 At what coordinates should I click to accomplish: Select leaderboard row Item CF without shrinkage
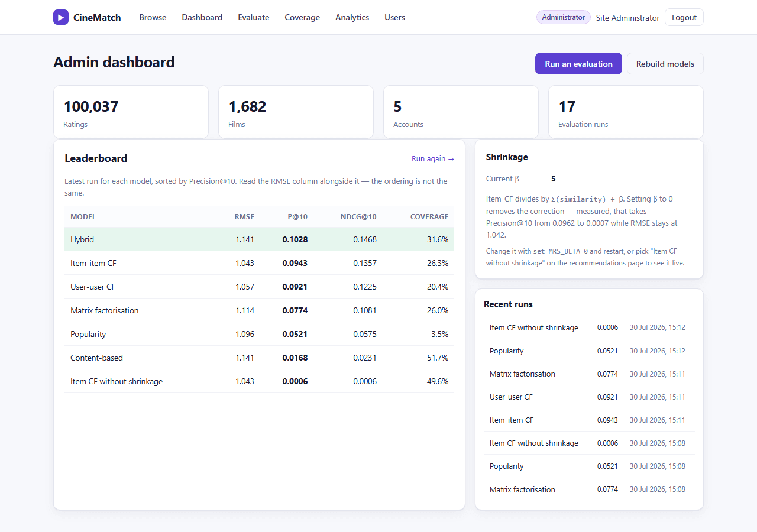coord(259,381)
